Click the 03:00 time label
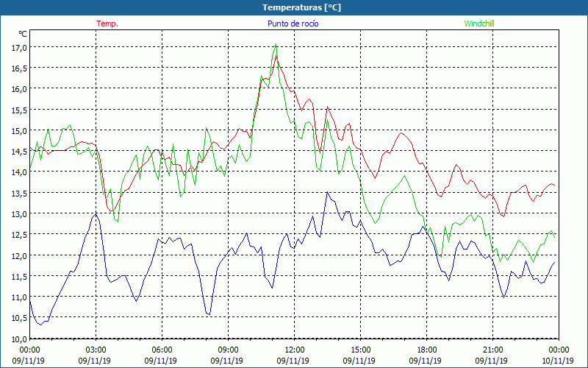Image resolution: width=588 pixels, height=368 pixels. pos(96,350)
